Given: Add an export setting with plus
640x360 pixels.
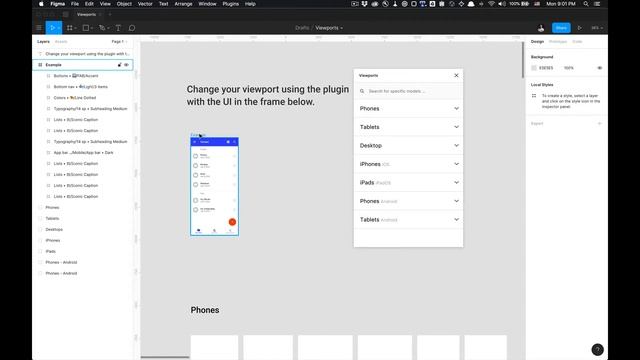Looking at the screenshot, I should 600,123.
